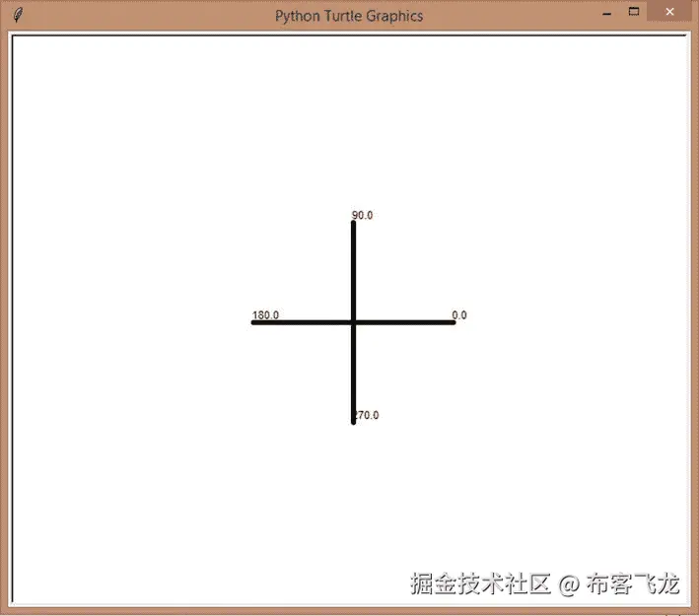This screenshot has height=616, width=699.
Task: Maximize the Python Turtle Graphics window
Action: pyautogui.click(x=634, y=12)
